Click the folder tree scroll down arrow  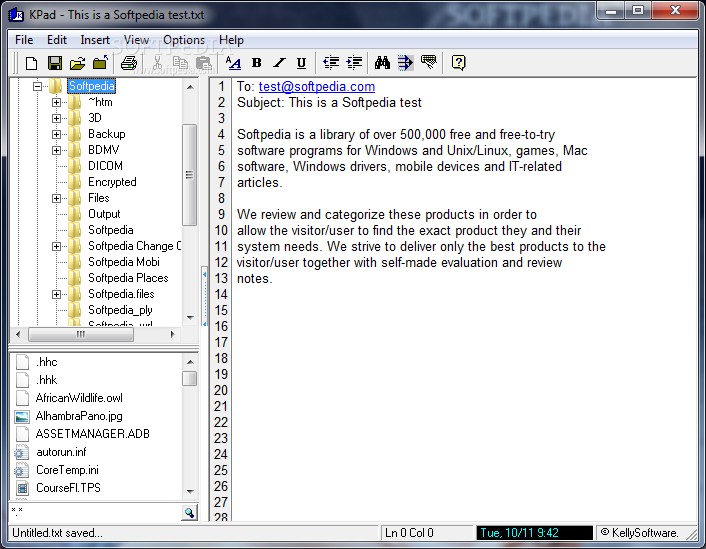tap(190, 318)
